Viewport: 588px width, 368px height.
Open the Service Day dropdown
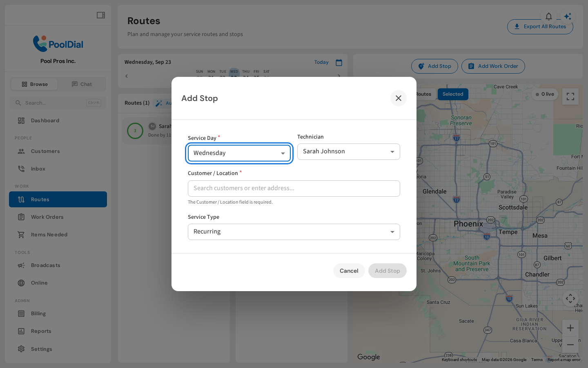point(239,153)
